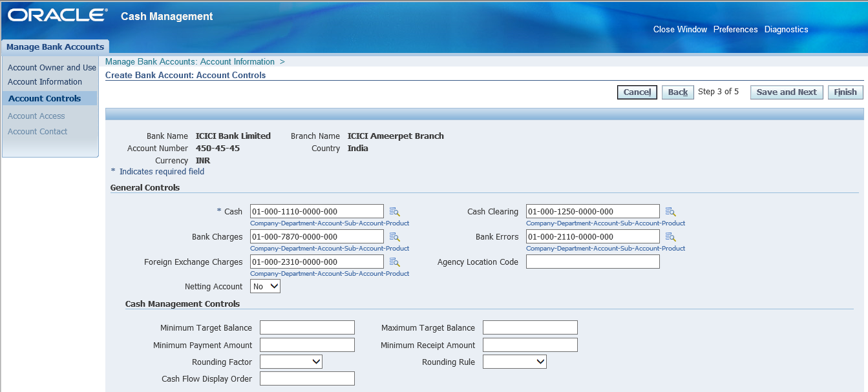Viewport: 868px width, 392px height.
Task: Expand the Rounding Rule dropdown
Action: coord(514,362)
